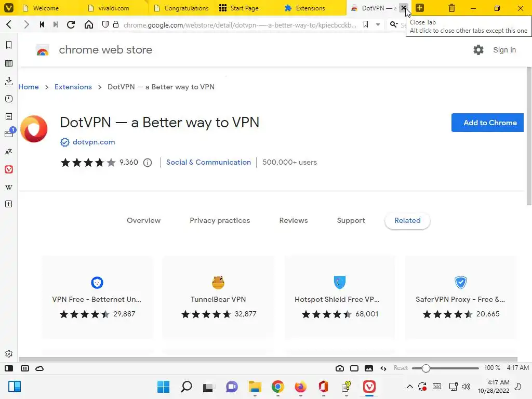This screenshot has height=399, width=532.
Task: Go back to the previous page
Action: coord(9,24)
